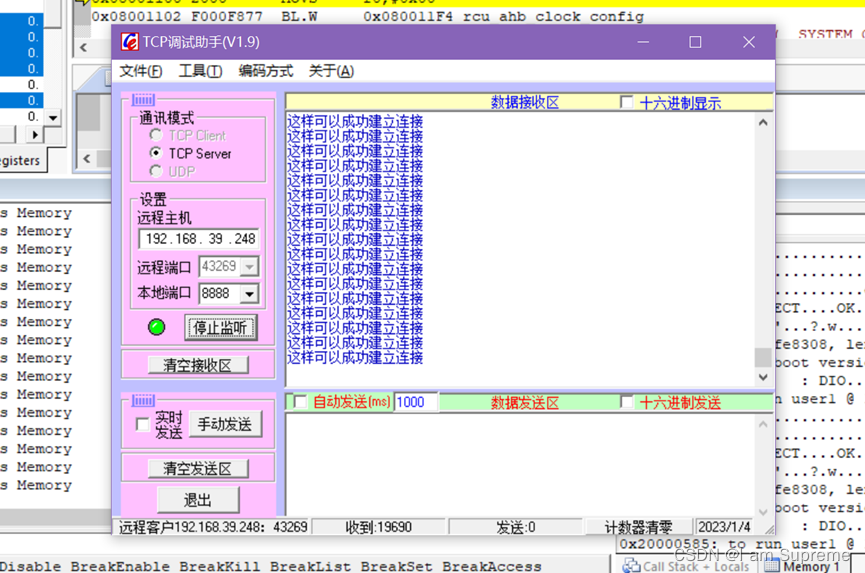
Task: Click inside the data send text area
Action: (519, 464)
